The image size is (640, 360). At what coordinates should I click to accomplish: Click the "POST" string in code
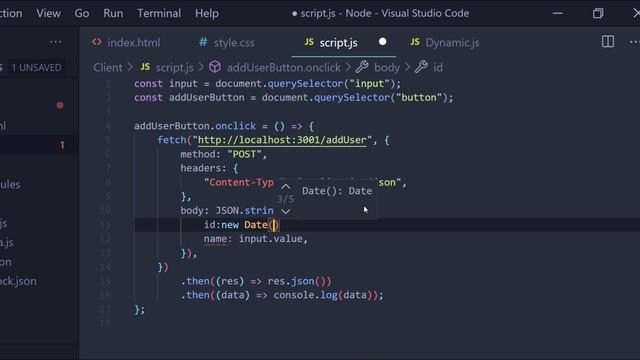pos(244,154)
